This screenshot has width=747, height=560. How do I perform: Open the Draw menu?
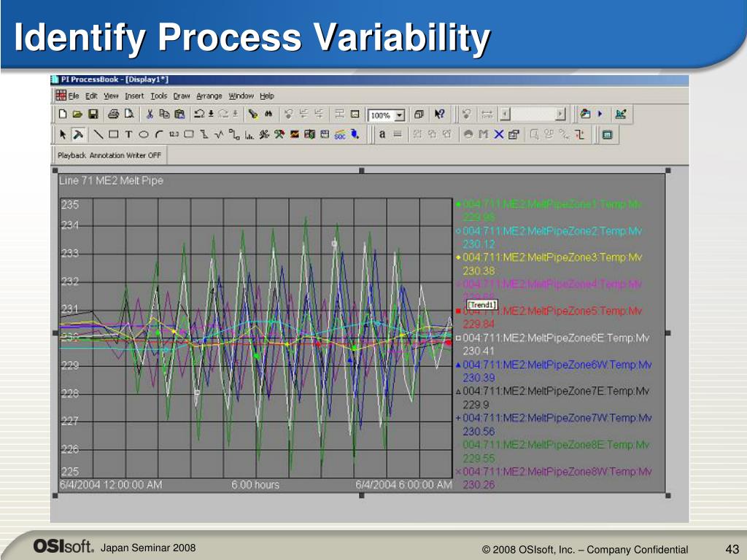click(x=182, y=96)
